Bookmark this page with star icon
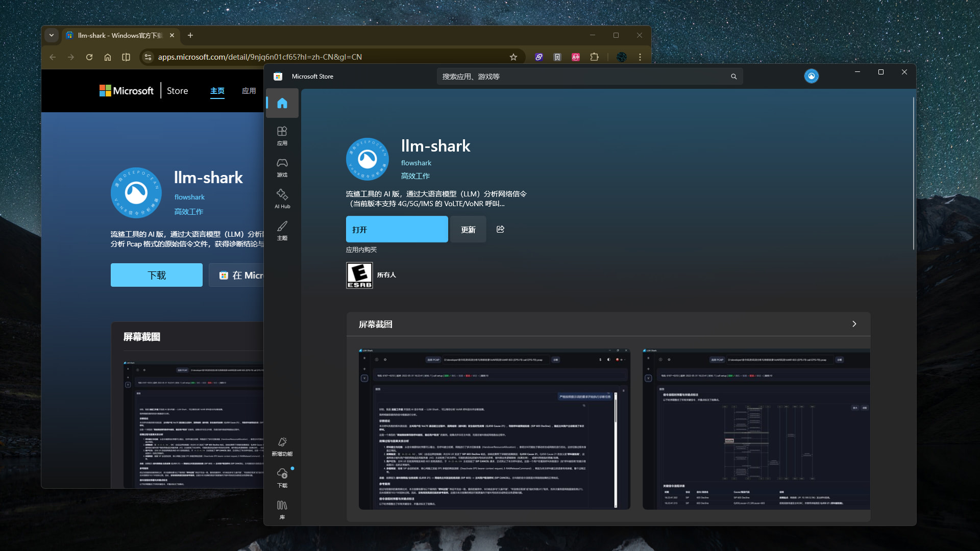Viewport: 980px width, 551px height. coord(513,57)
